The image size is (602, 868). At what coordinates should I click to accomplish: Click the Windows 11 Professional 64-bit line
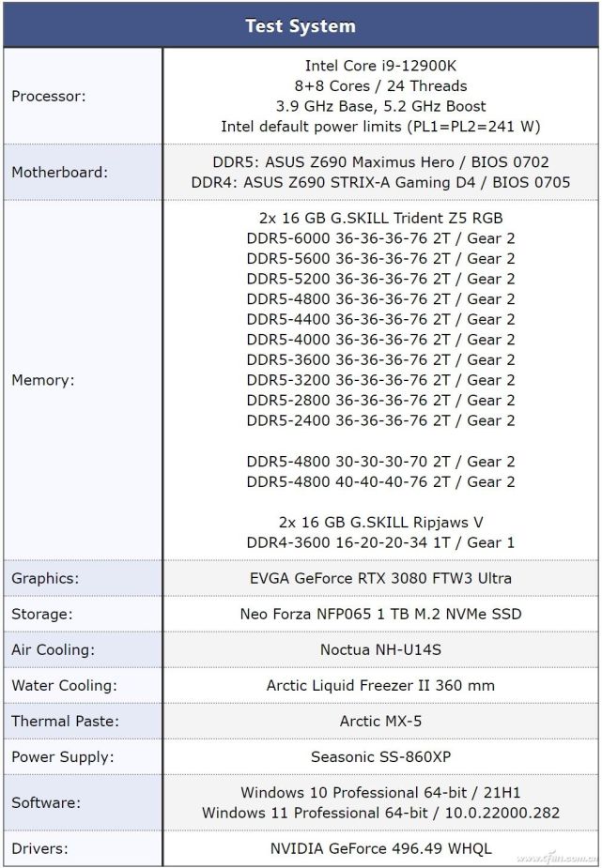380,814
